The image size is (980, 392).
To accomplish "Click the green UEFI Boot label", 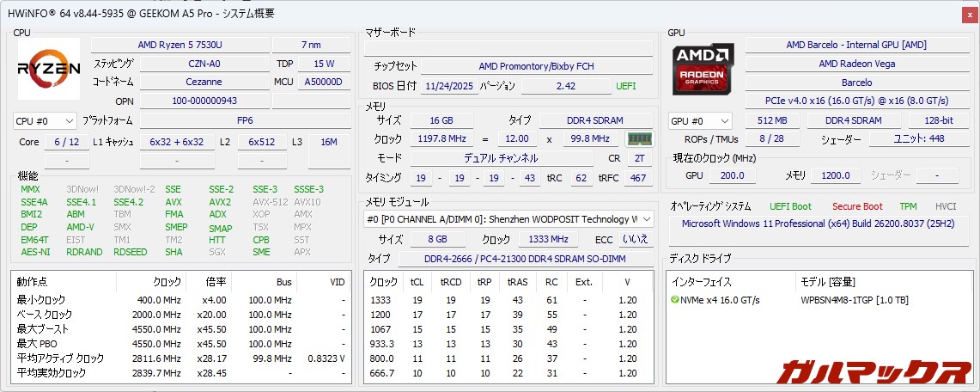I will point(791,206).
